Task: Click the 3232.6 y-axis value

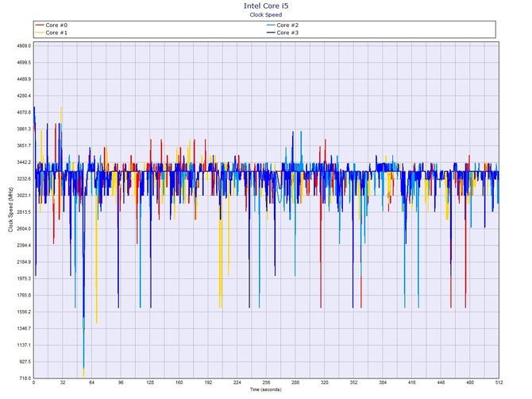Action: (24, 179)
